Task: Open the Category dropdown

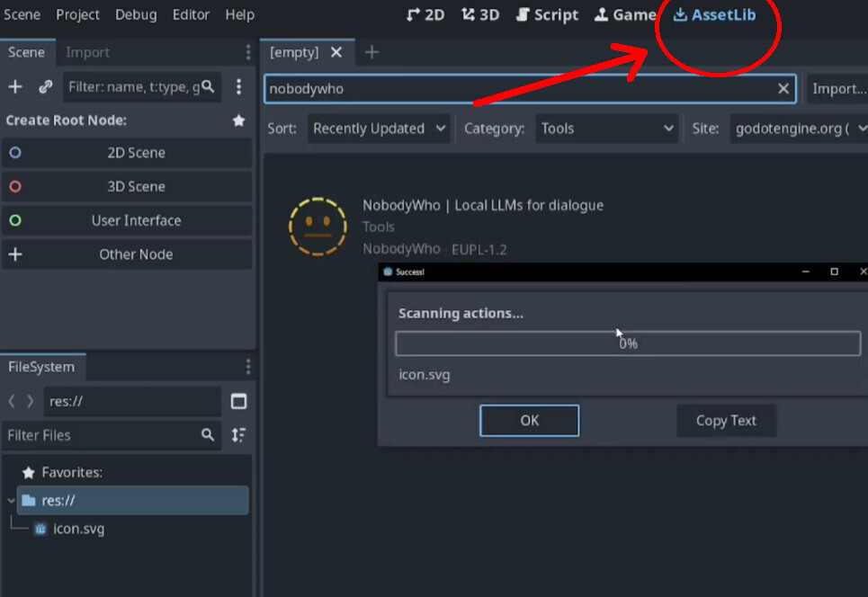Action: [607, 129]
